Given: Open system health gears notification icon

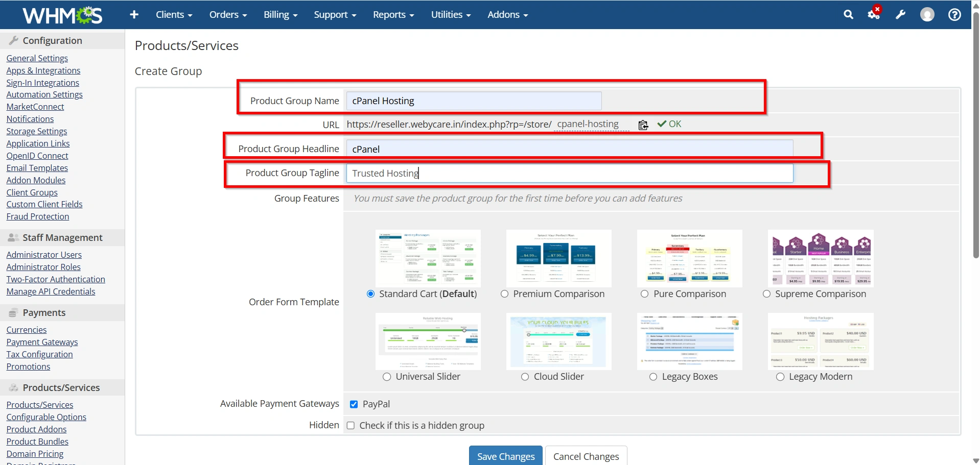Looking at the screenshot, I should [874, 14].
